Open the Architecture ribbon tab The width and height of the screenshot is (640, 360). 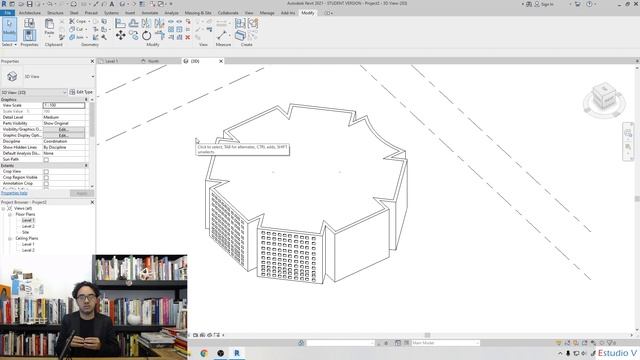tap(29, 13)
